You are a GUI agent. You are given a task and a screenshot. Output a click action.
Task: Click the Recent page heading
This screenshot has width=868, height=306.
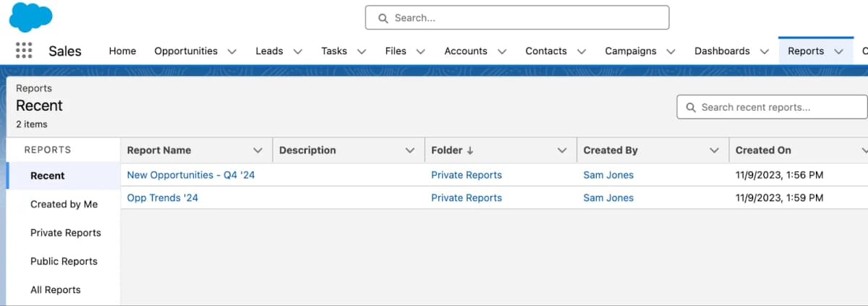coord(39,106)
